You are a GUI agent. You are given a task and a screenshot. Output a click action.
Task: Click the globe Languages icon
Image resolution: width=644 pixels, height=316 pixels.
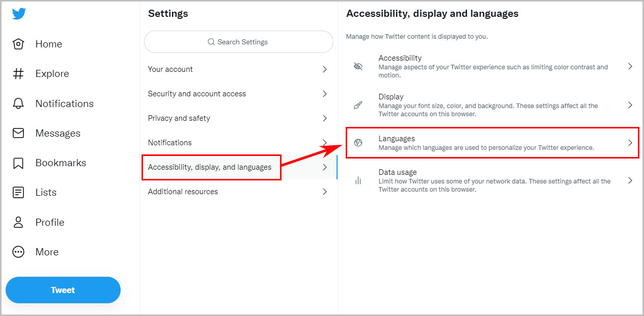click(358, 143)
